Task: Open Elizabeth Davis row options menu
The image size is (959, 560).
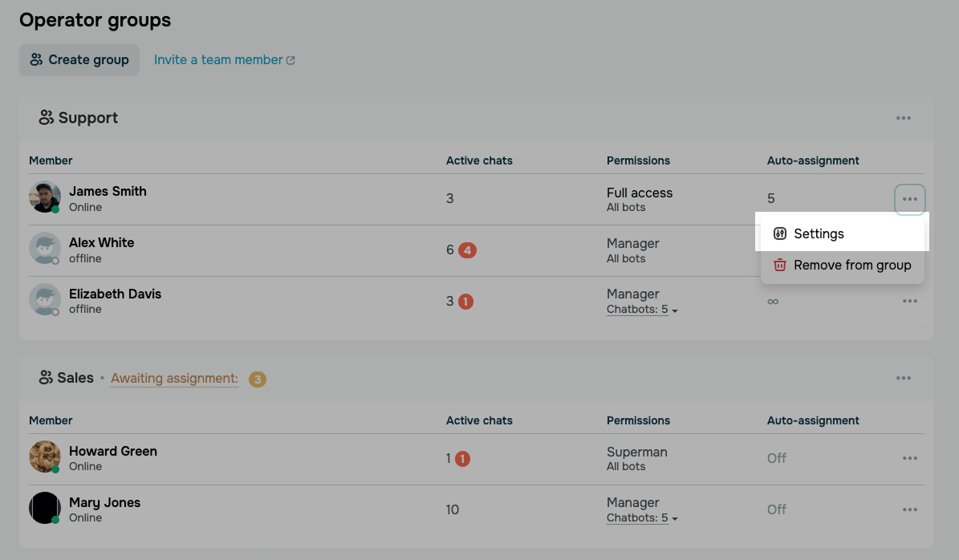Action: (909, 301)
